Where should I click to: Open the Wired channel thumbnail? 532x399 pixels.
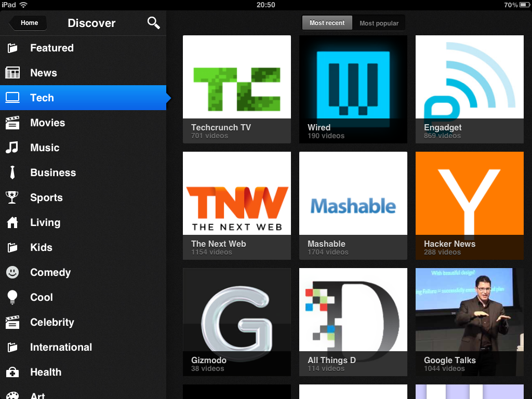pyautogui.click(x=353, y=89)
